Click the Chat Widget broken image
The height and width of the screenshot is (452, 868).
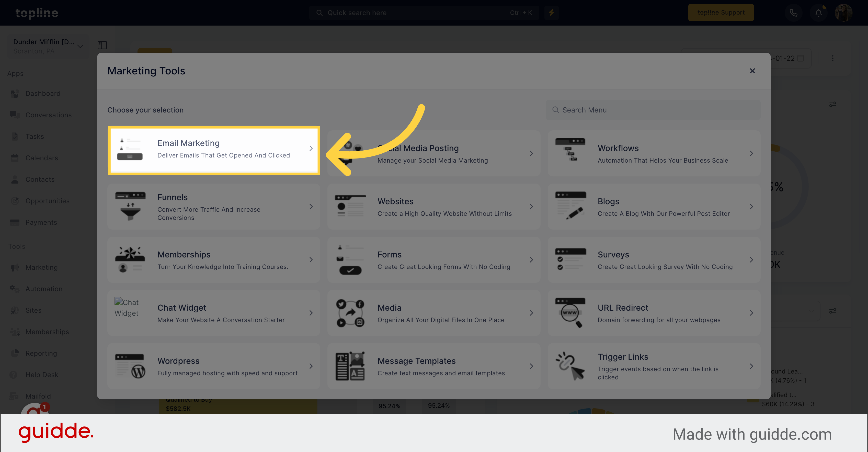pos(127,307)
